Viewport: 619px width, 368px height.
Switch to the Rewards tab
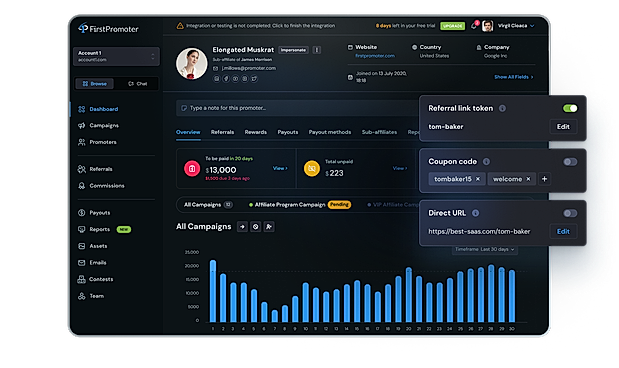255,132
